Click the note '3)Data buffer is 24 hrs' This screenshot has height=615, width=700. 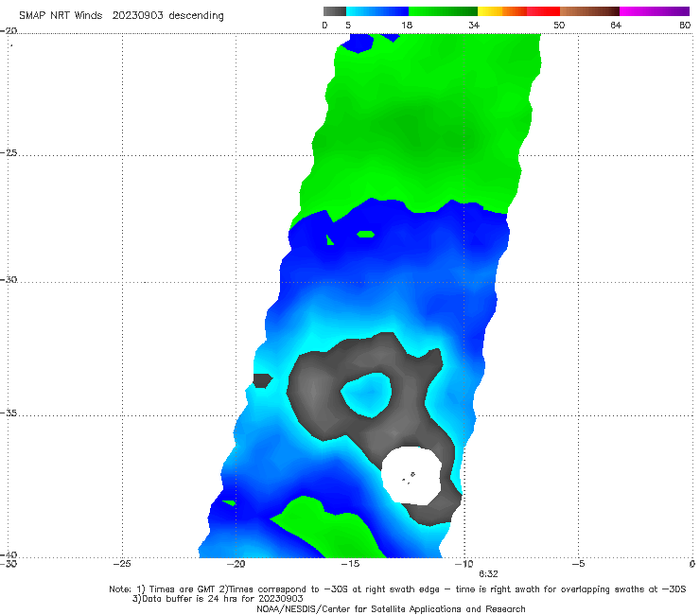[x=218, y=599]
